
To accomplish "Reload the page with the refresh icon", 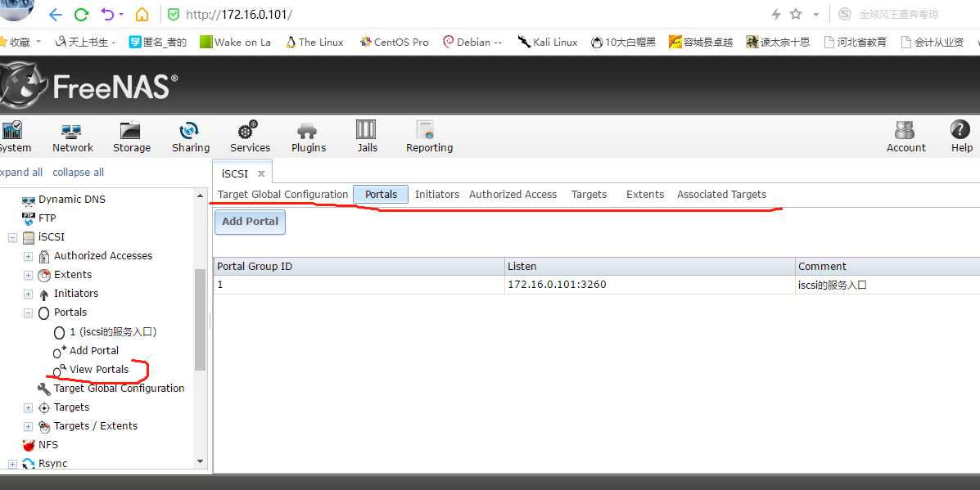I will pos(81,15).
